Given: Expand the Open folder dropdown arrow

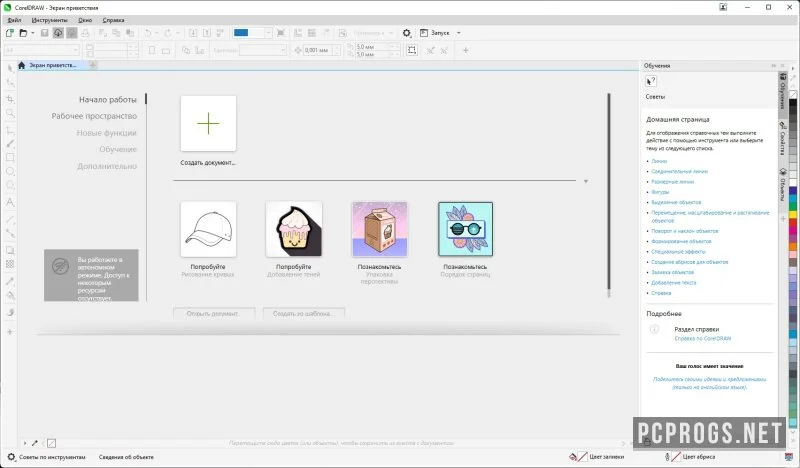Looking at the screenshot, I should point(33,33).
